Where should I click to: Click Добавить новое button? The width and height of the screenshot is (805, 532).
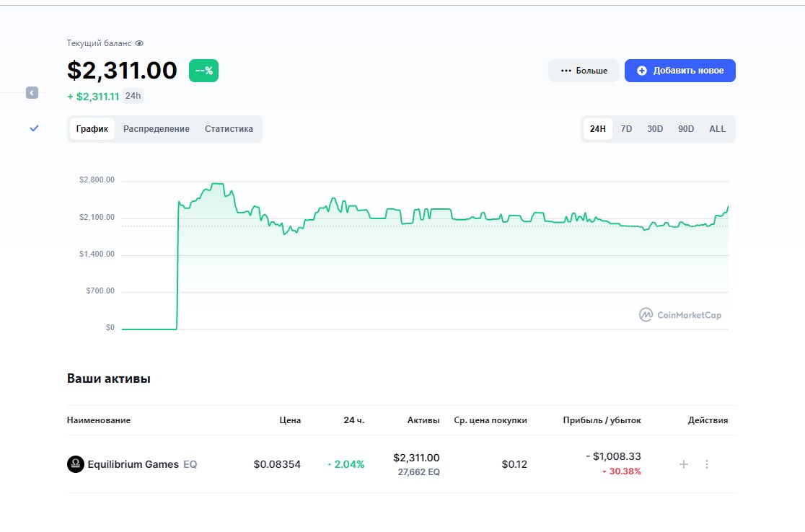coord(679,71)
